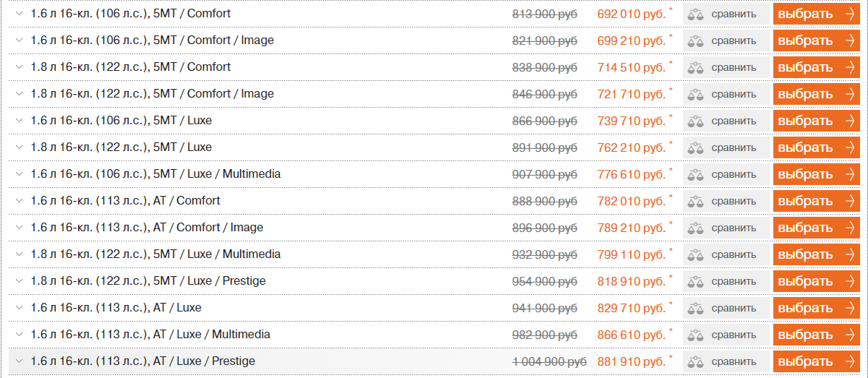Expand the 1.6 л AT / Luxe / Prestige chevron
The height and width of the screenshot is (378, 868).
click(20, 361)
